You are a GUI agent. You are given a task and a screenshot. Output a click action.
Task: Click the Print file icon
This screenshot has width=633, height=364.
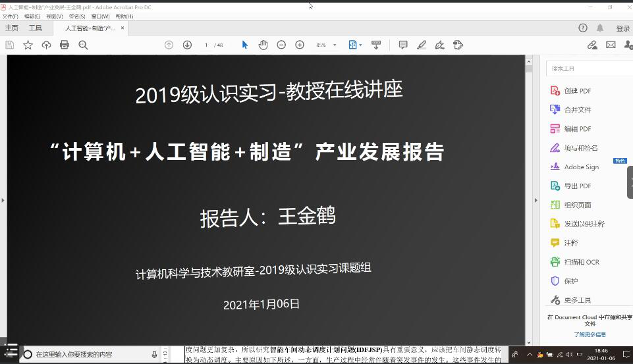click(x=65, y=45)
